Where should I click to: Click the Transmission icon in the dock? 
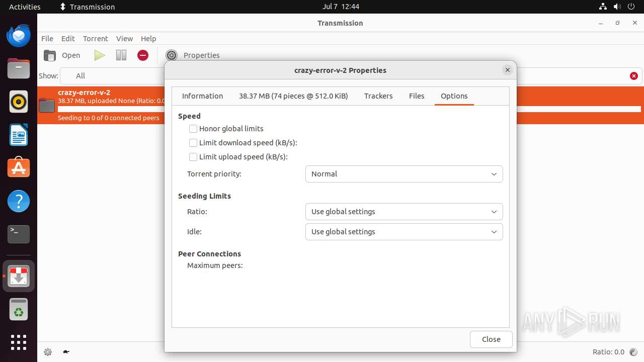[x=19, y=276]
